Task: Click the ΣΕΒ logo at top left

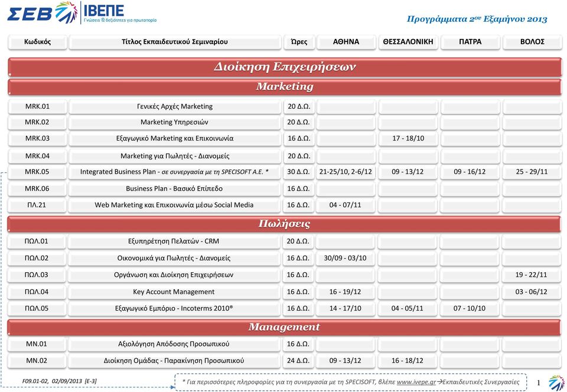Action: pos(43,12)
